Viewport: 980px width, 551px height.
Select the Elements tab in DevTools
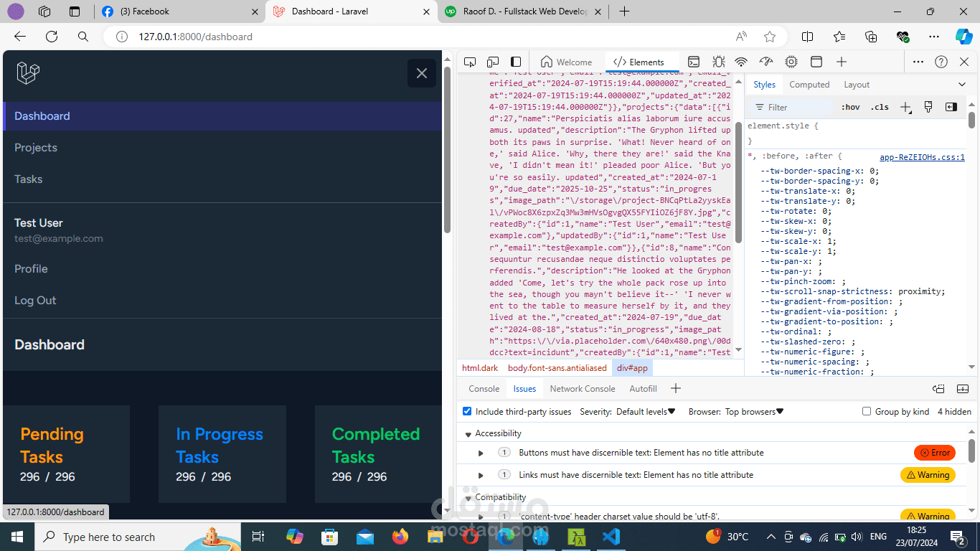point(639,62)
